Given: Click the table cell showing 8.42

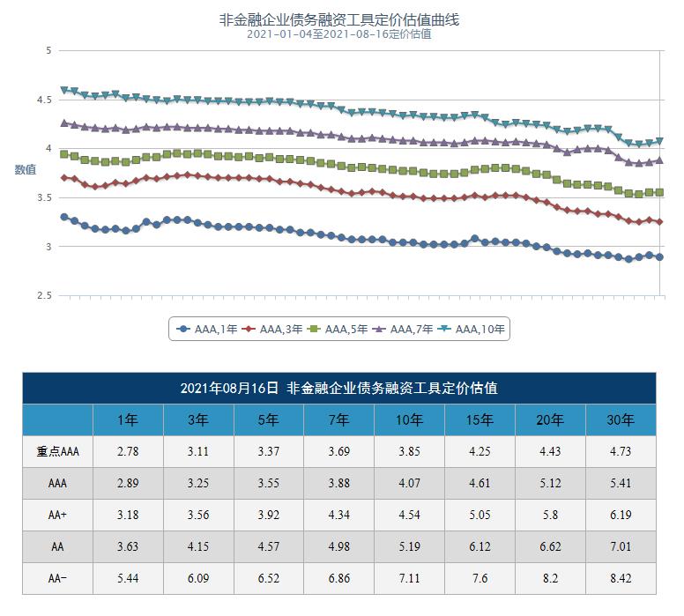Looking at the screenshot, I should click(621, 578).
